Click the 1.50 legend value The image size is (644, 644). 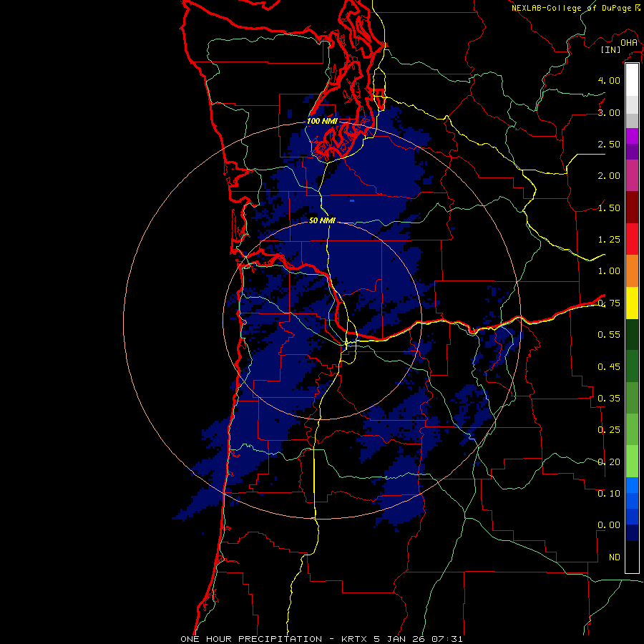click(x=609, y=208)
